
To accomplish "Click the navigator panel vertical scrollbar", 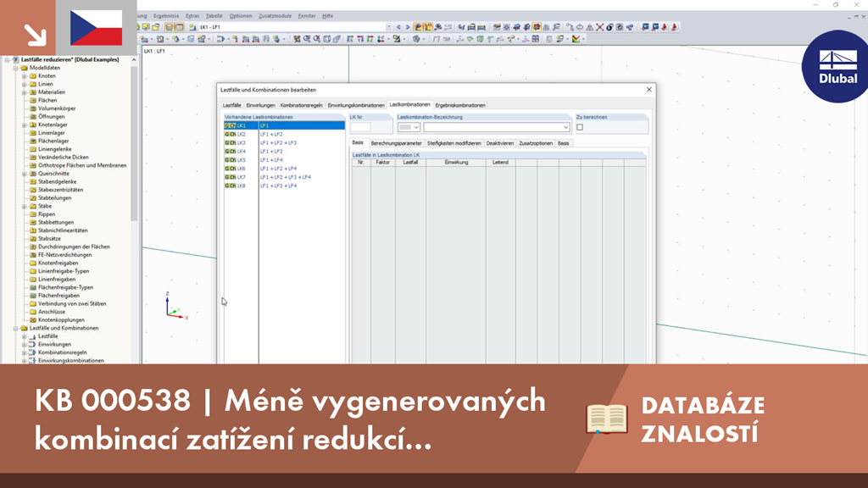I will (x=134, y=144).
